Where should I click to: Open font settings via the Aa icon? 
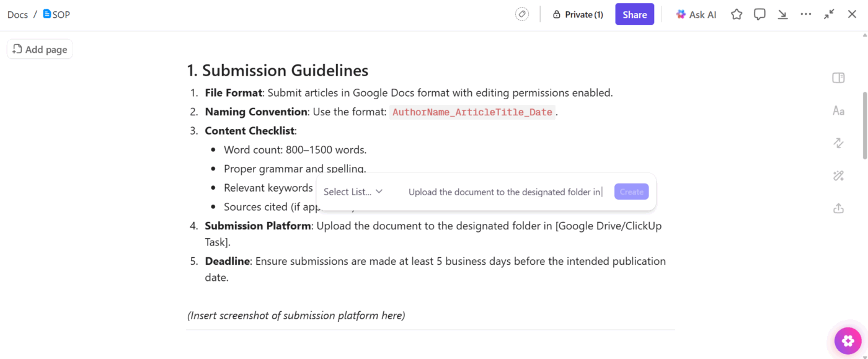838,110
